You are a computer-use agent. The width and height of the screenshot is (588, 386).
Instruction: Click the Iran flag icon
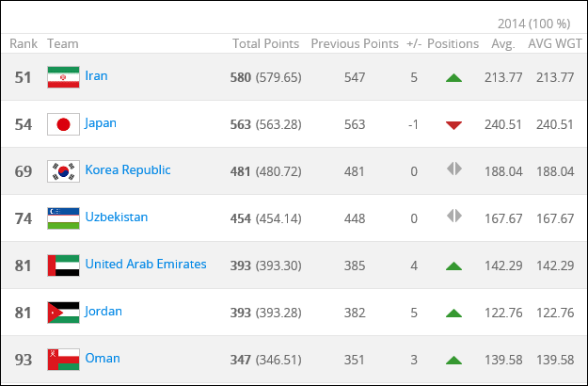(x=63, y=77)
